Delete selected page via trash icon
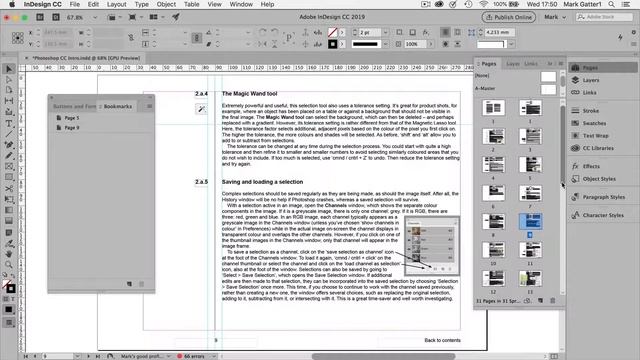640x360 pixels. pyautogui.click(x=553, y=301)
